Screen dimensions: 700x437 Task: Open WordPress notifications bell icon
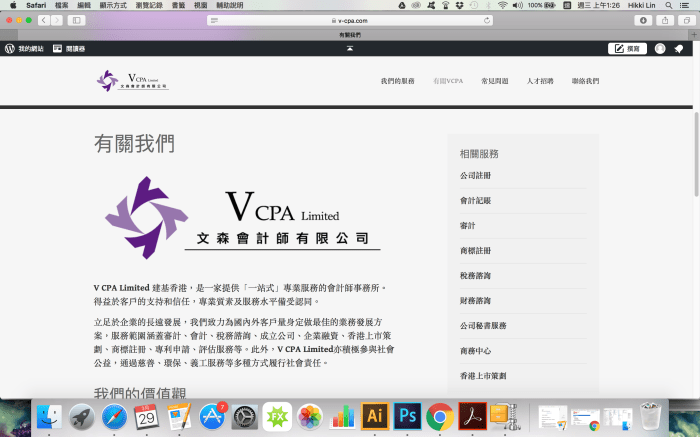pyautogui.click(x=679, y=48)
